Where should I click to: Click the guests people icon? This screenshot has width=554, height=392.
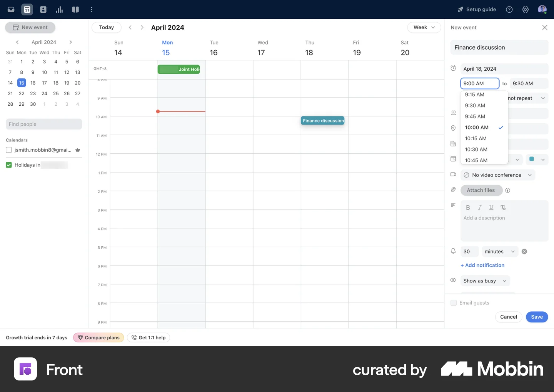click(453, 113)
